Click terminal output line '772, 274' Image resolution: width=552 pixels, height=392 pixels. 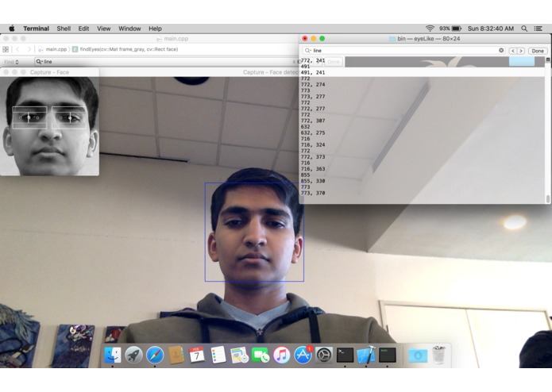coord(313,85)
